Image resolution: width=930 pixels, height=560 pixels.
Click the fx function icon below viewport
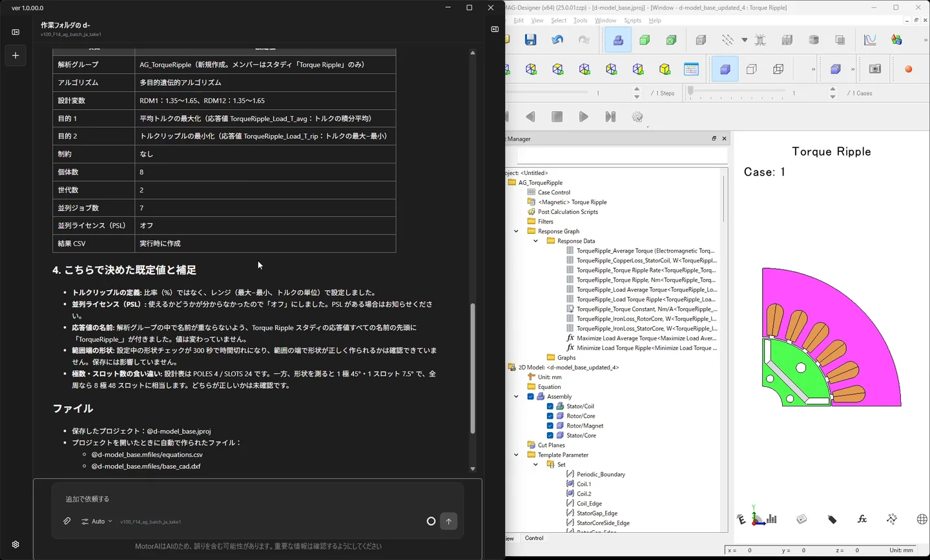(862, 519)
